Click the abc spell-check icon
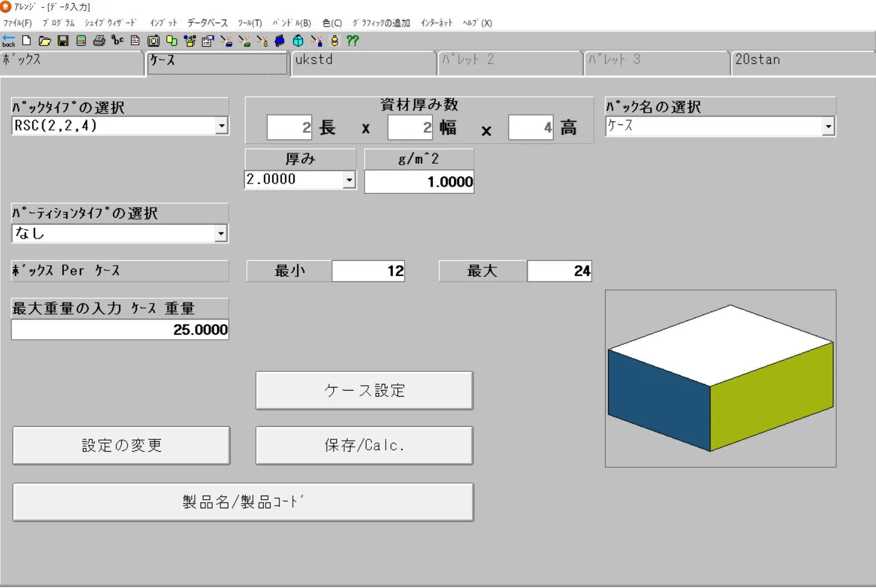 click(118, 41)
